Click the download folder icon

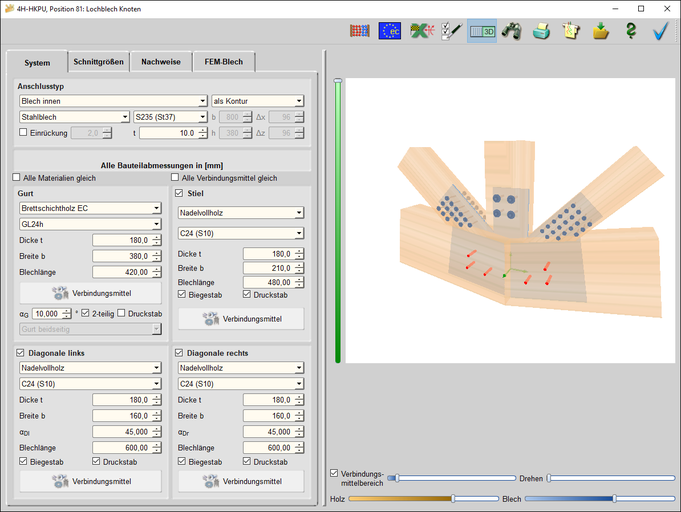[x=601, y=31]
